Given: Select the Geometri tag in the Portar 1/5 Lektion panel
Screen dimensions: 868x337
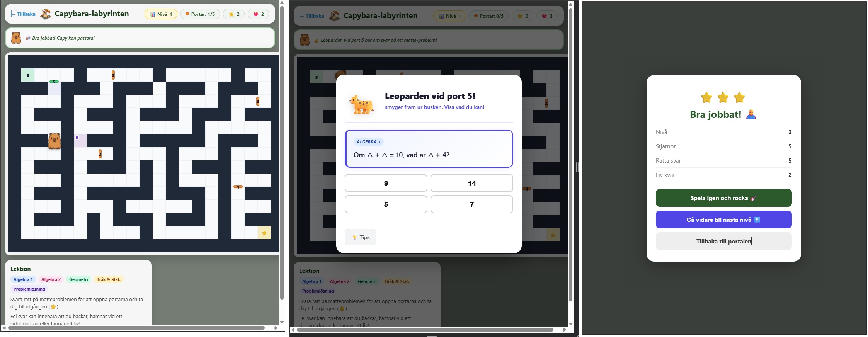Looking at the screenshot, I should click(x=78, y=279).
